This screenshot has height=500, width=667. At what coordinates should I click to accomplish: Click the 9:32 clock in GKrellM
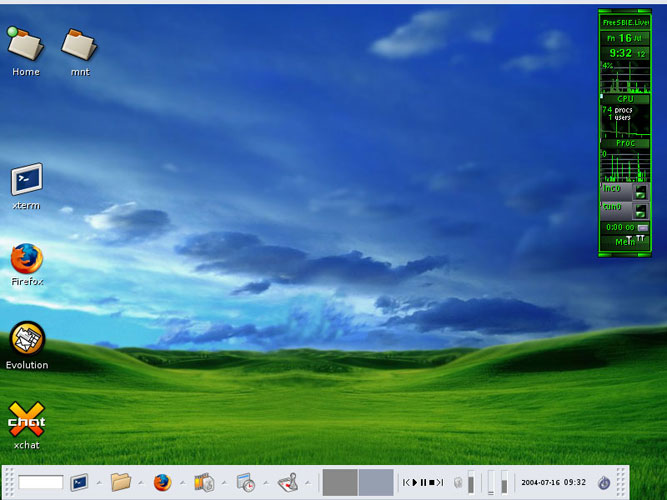[x=625, y=53]
